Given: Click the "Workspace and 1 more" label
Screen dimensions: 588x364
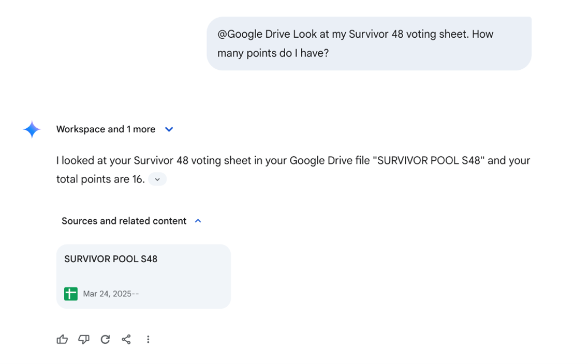Looking at the screenshot, I should (106, 129).
